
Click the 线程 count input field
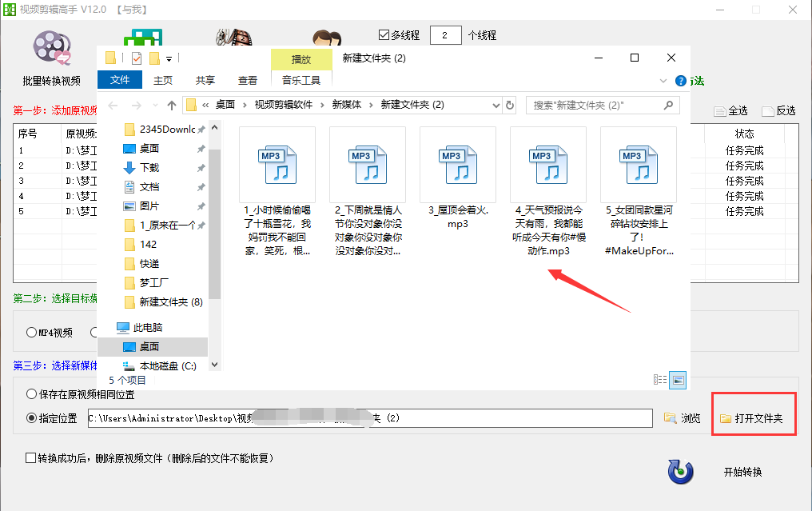445,35
